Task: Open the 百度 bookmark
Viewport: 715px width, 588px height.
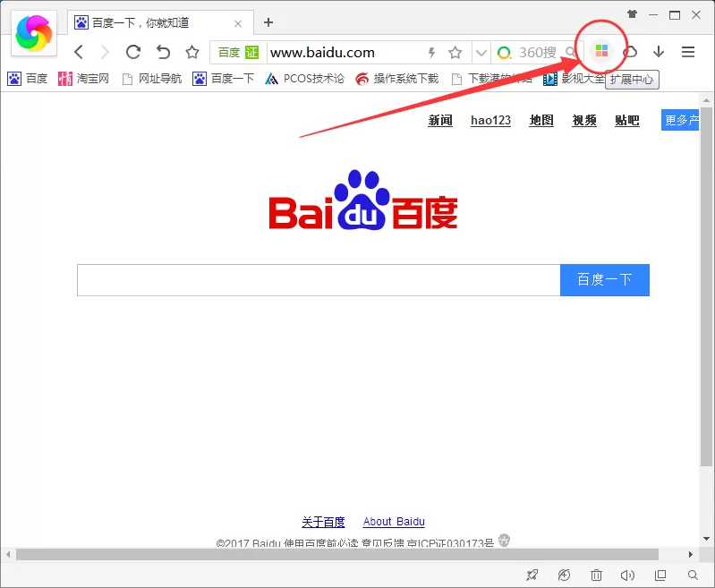Action: (28, 79)
